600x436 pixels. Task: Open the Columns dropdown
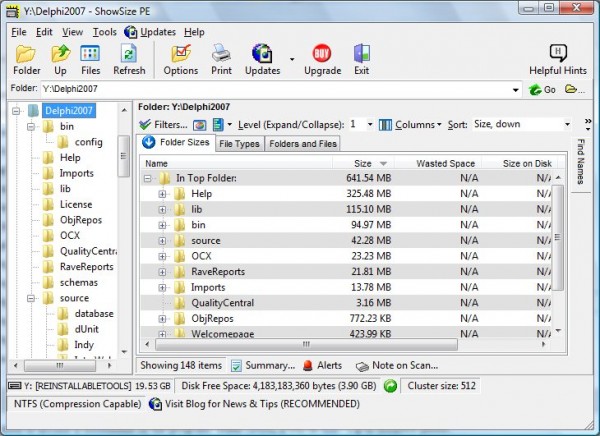pyautogui.click(x=410, y=125)
